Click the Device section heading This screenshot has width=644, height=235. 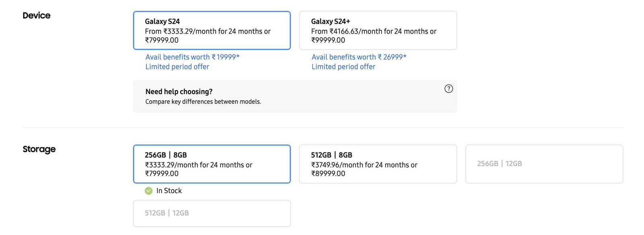37,16
